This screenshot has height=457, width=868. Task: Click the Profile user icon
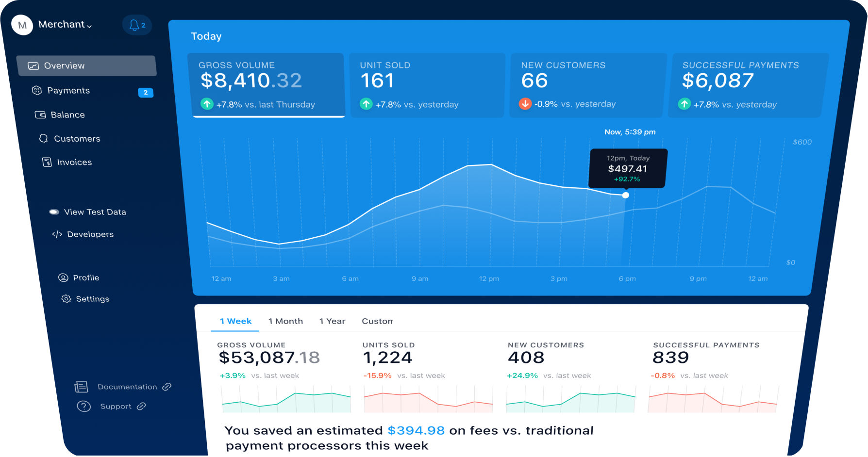63,277
